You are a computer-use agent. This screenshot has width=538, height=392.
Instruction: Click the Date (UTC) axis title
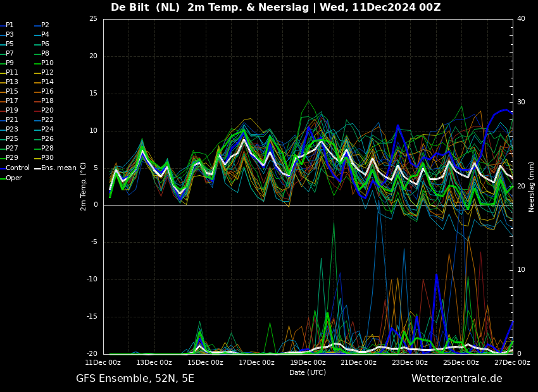pos(308,372)
